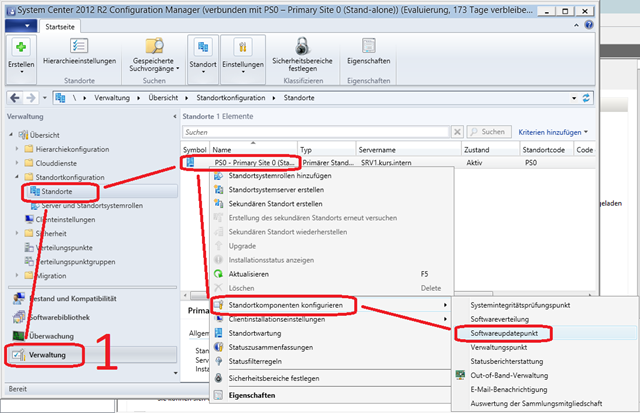The image size is (640, 413).
Task: Expand the Clouddienste folder
Action: 17,163
